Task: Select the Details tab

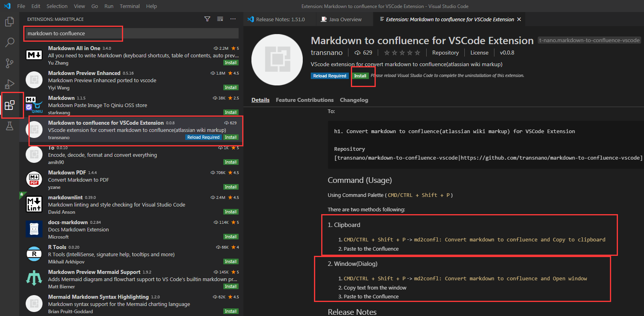Action: (x=260, y=100)
